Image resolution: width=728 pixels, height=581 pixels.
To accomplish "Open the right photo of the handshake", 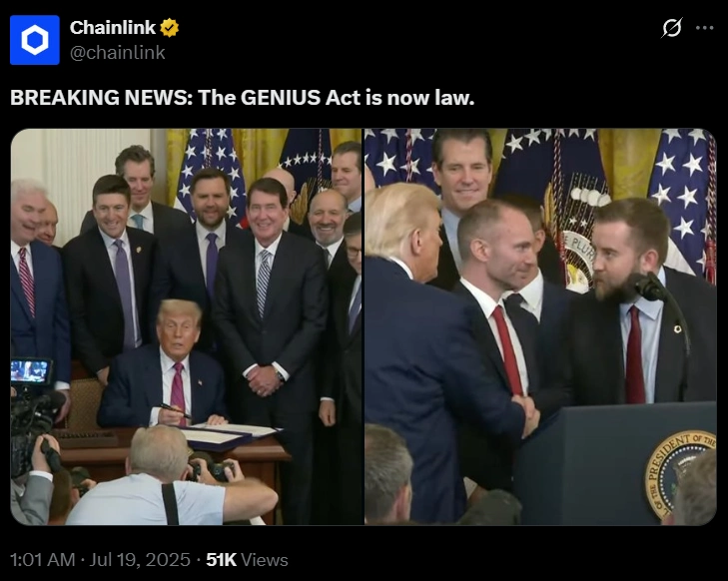I will pyautogui.click(x=540, y=326).
